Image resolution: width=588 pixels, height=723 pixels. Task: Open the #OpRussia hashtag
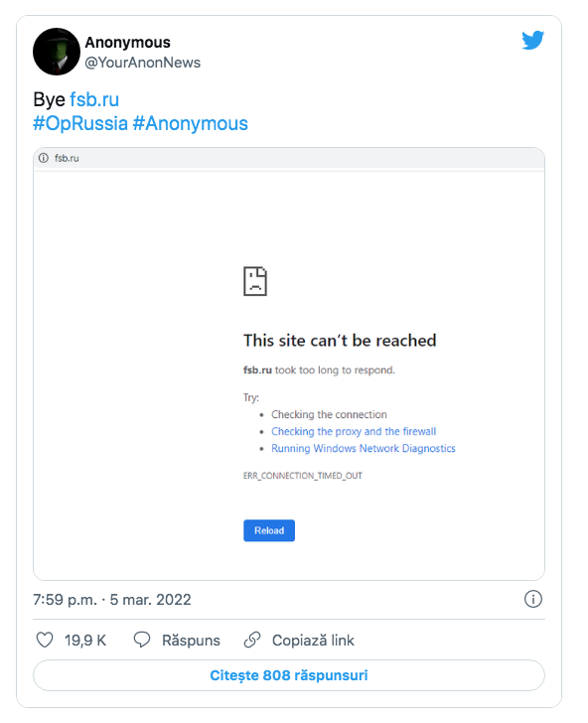point(80,123)
